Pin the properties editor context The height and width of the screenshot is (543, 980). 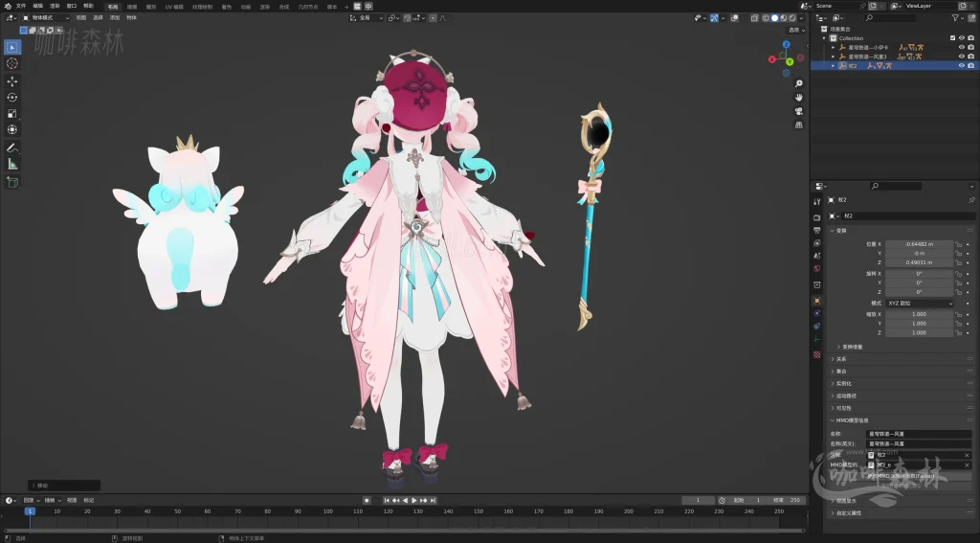(x=971, y=200)
